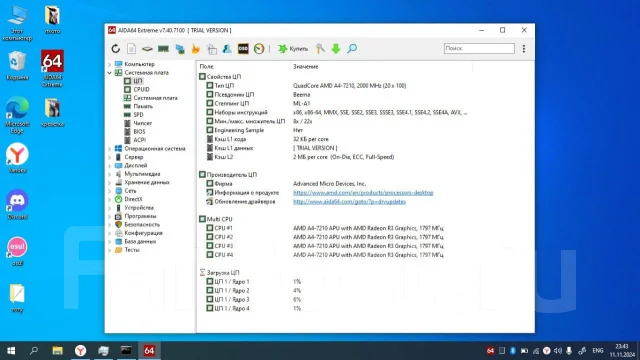640x360 pixels.
Task: Expand the Хранение данных node
Action: coord(109,182)
